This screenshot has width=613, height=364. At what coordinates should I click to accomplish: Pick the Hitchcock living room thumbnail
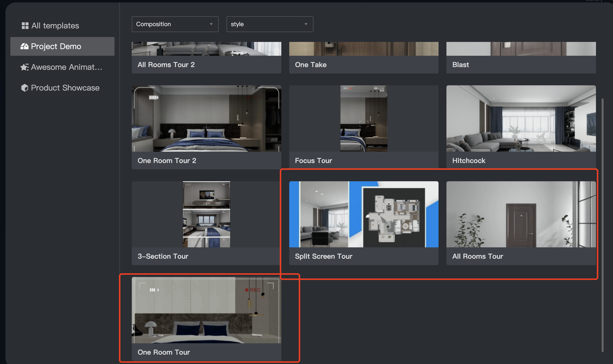(x=521, y=118)
